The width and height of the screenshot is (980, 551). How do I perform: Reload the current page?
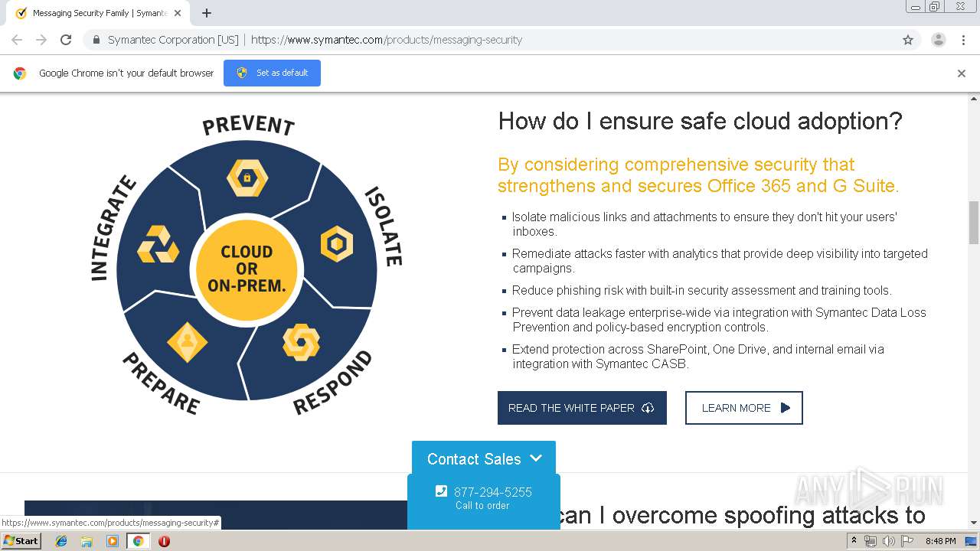pos(66,40)
